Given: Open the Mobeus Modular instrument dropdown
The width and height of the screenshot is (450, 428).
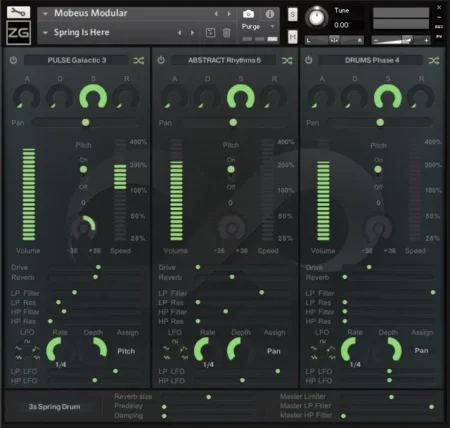Looking at the screenshot, I should coord(45,14).
